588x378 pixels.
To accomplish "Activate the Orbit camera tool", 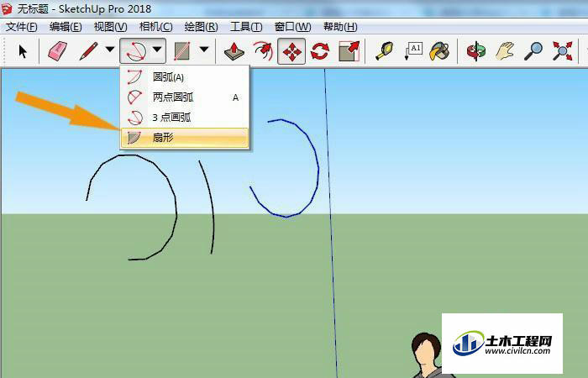I will pyautogui.click(x=476, y=51).
